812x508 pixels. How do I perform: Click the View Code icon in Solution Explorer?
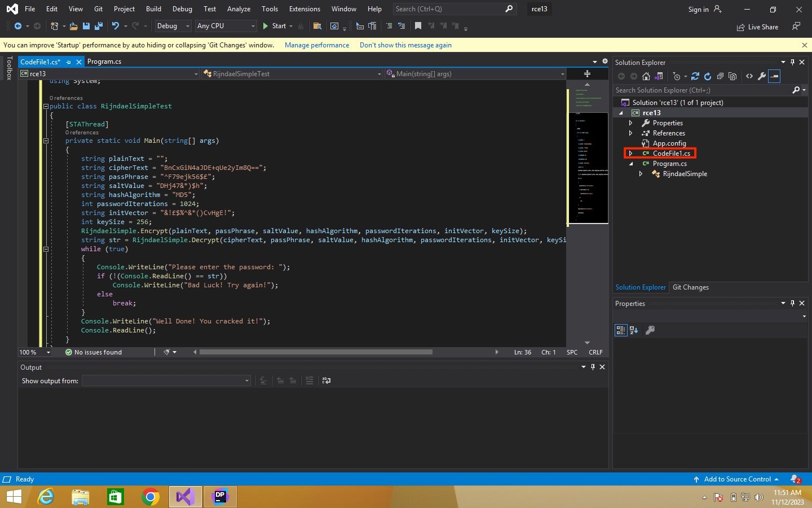[749, 76]
